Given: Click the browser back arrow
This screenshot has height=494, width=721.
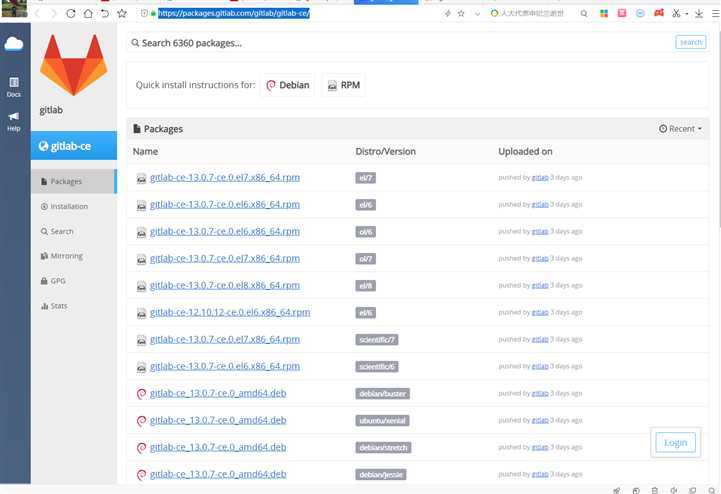Looking at the screenshot, I should (38, 13).
